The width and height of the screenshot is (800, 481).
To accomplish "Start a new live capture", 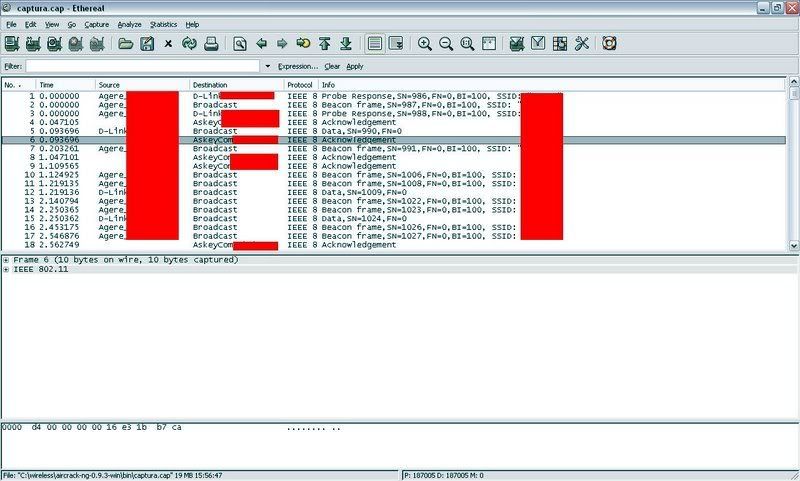I will pos(55,44).
